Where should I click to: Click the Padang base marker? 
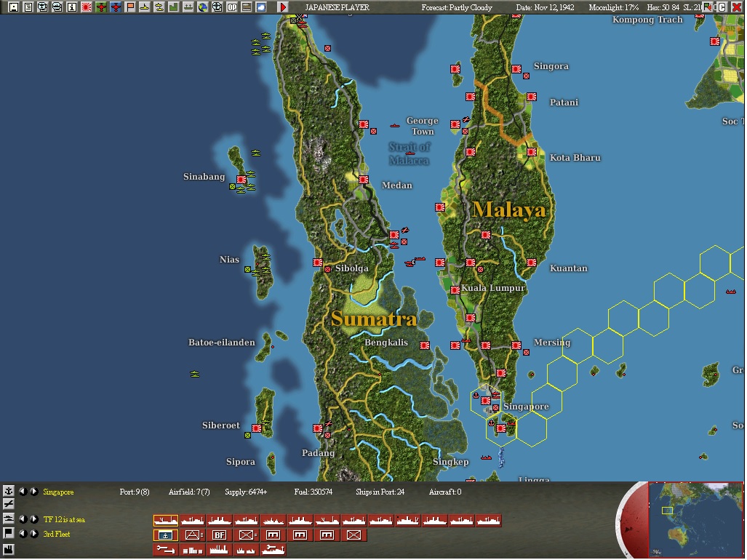318,428
